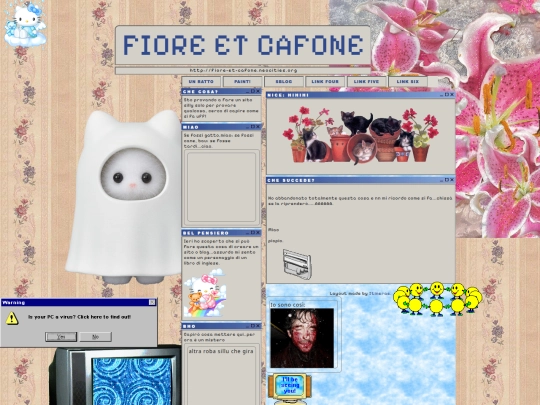
Task: Click the word 'Miao' in Che Succede window
Action: 273,230
